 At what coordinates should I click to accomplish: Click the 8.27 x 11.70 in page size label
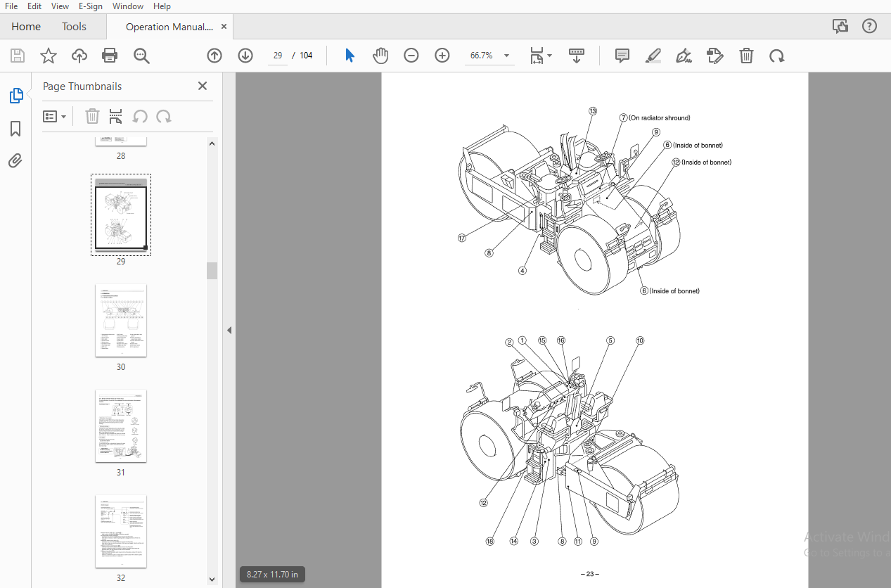(x=272, y=575)
